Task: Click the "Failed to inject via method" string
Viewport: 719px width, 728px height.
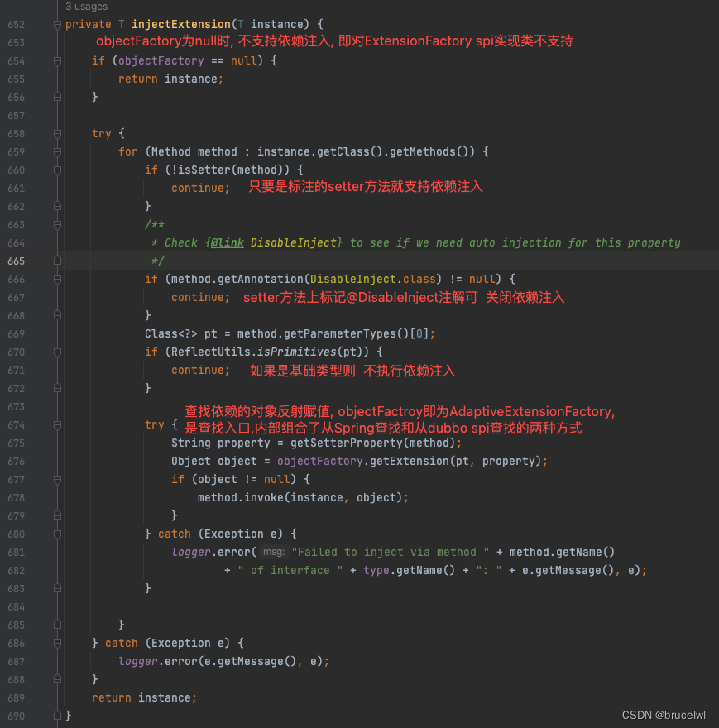Action: [x=391, y=552]
